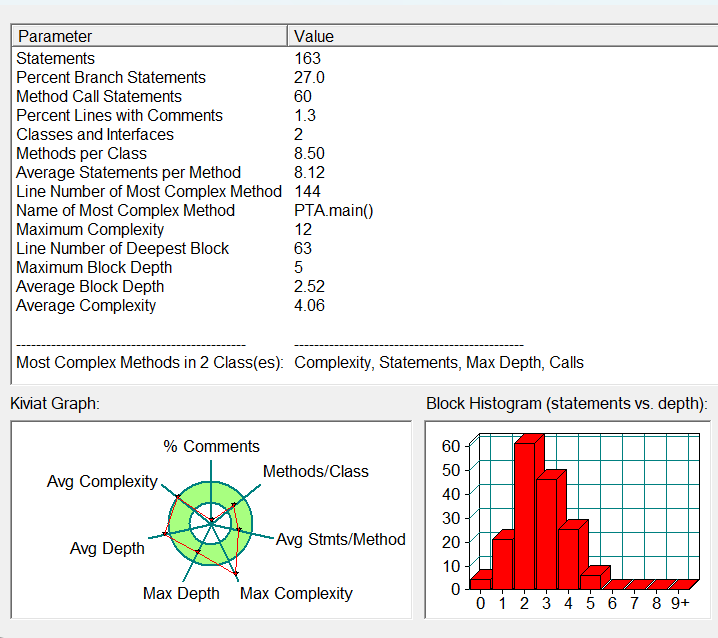This screenshot has width=718, height=638.
Task: Click the Value column header
Action: pos(503,36)
